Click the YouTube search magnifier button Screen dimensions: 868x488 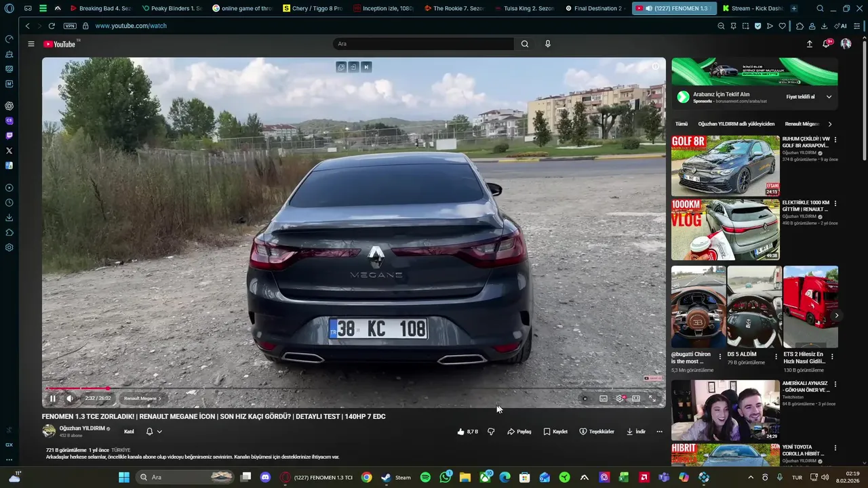(x=525, y=44)
